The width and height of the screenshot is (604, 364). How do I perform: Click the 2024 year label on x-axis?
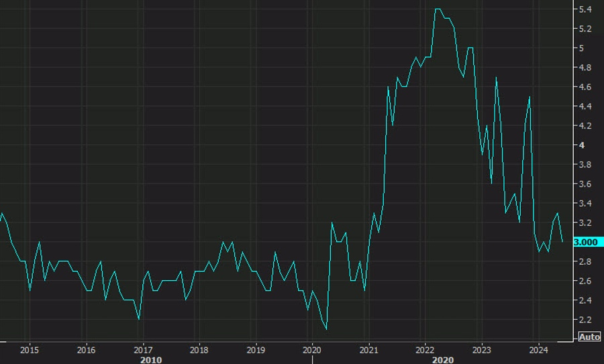pos(538,350)
